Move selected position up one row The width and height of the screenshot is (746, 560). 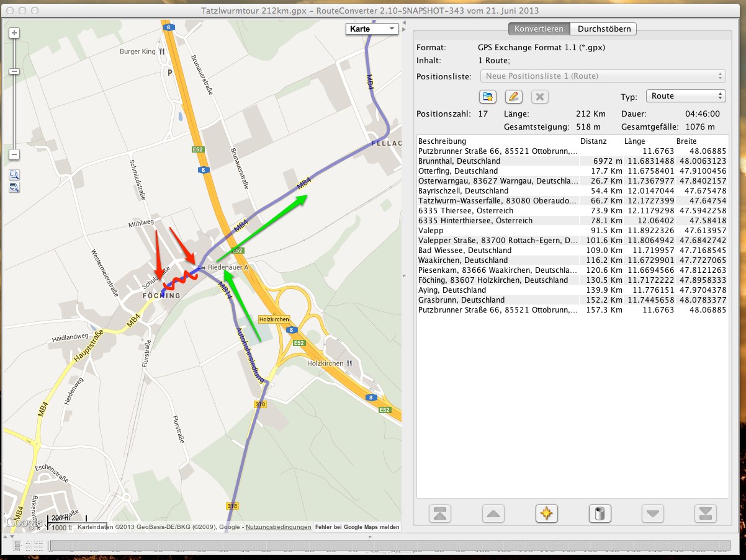pos(493,514)
